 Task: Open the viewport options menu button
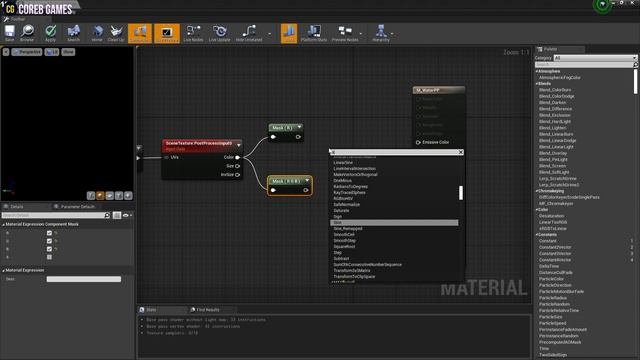[6, 52]
